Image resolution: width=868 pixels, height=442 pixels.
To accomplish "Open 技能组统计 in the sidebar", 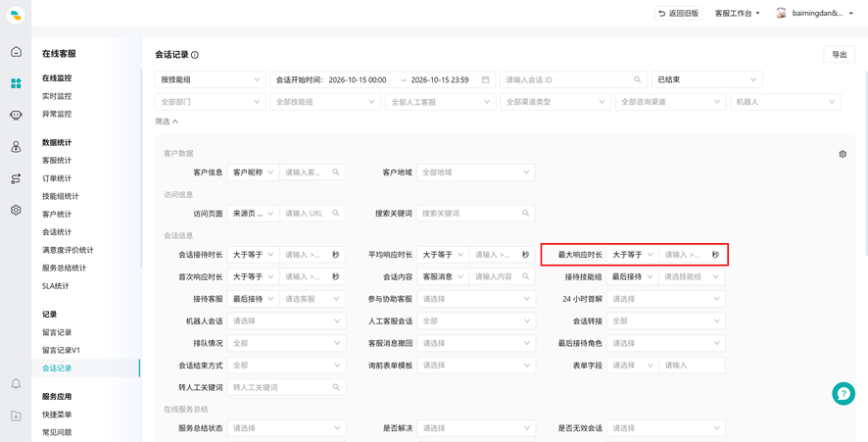I will (61, 196).
